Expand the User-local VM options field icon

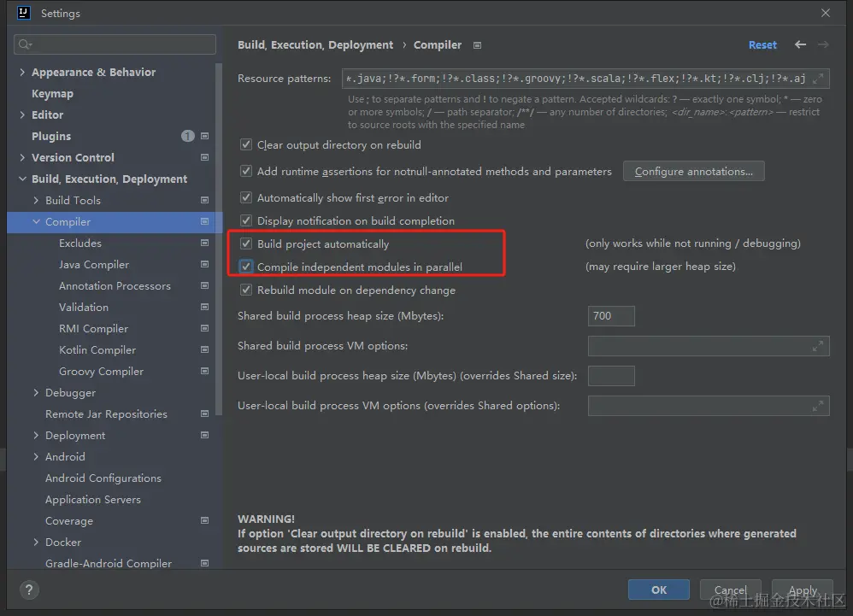tap(818, 406)
